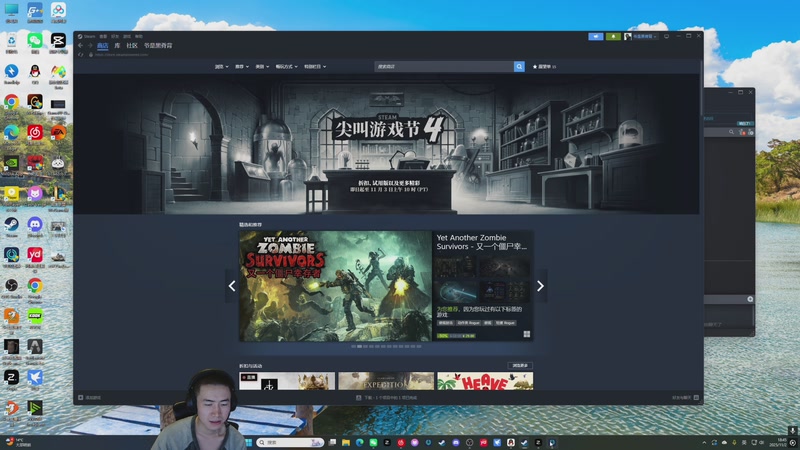Expand the 类别 categories dropdown
Viewport: 800px width, 450px height.
[x=262, y=67]
